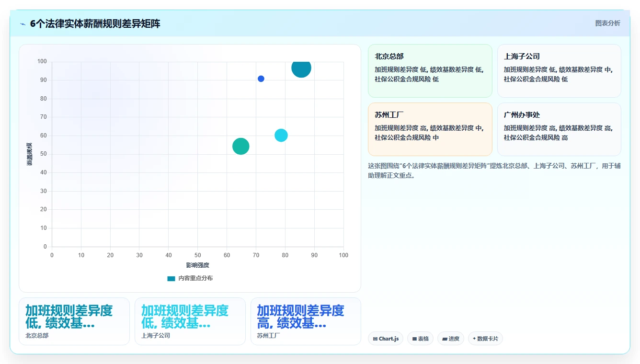Screen dimensions: 640x364
Task: Open the 北京总部 card
Action: (x=430, y=71)
